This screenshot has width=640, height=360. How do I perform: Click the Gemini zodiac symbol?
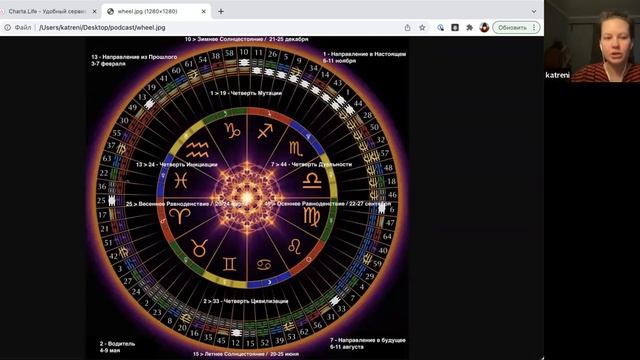coord(229,264)
